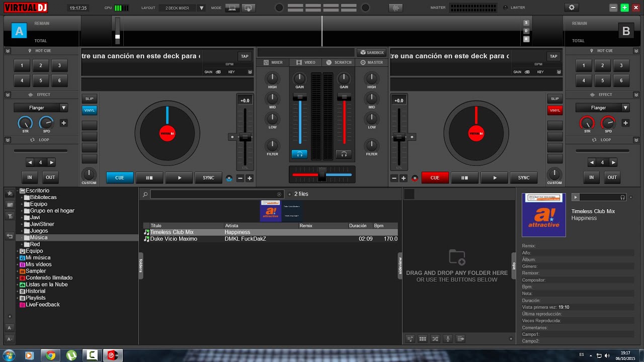Open Google Chrome from the taskbar
Image resolution: width=644 pixels, height=362 pixels.
pos(50,355)
